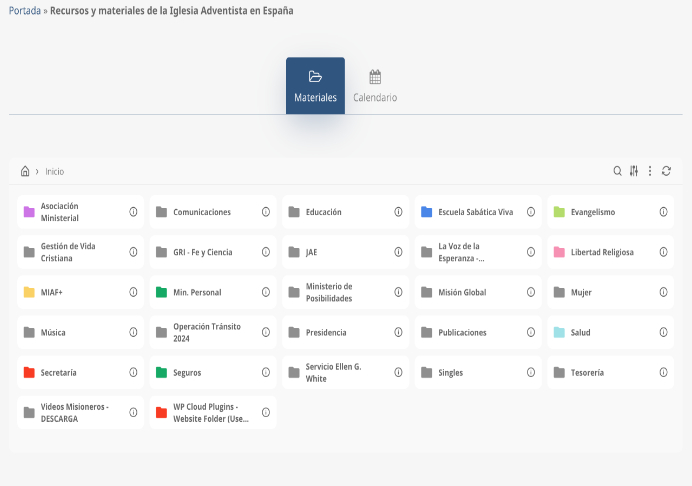The width and height of the screenshot is (692, 486).
Task: Show info for the Evangelismo folder
Action: pos(663,212)
